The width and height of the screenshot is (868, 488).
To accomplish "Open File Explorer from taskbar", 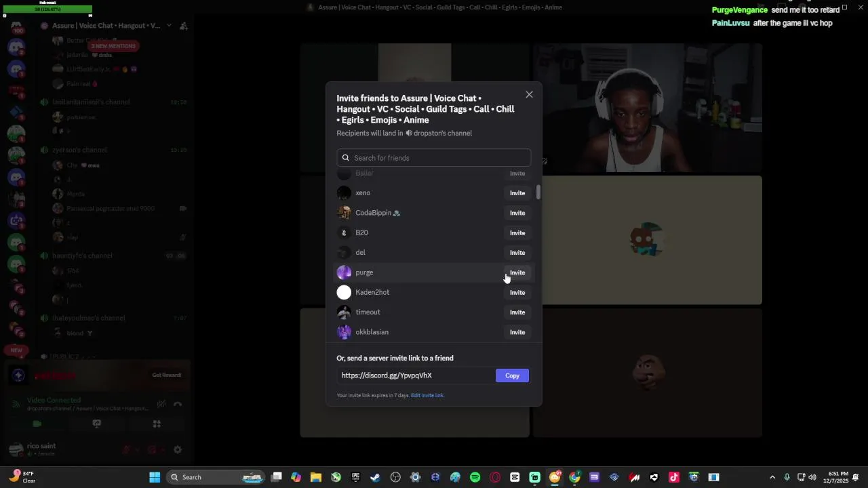I will tap(316, 477).
